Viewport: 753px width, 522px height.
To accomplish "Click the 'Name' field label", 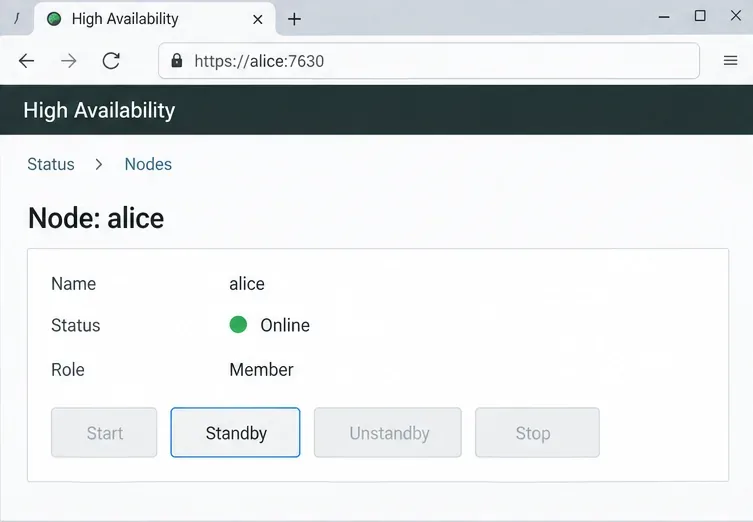I will pos(73,284).
